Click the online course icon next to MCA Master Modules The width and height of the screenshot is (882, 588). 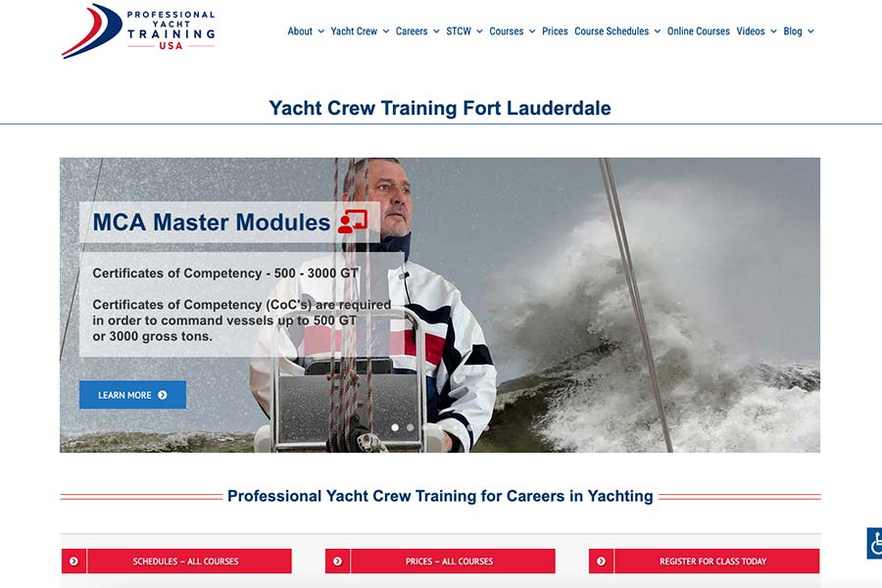pyautogui.click(x=352, y=221)
